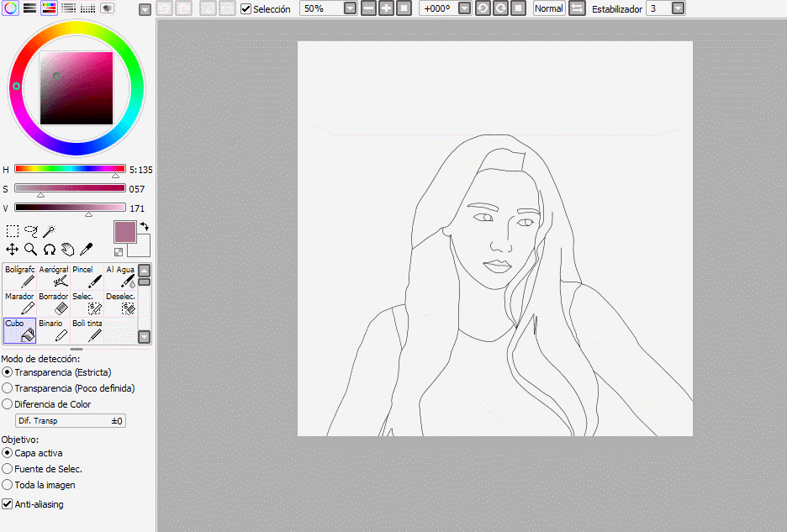The width and height of the screenshot is (787, 532).
Task: Open the Estabilizador value dropdown
Action: tap(678, 8)
